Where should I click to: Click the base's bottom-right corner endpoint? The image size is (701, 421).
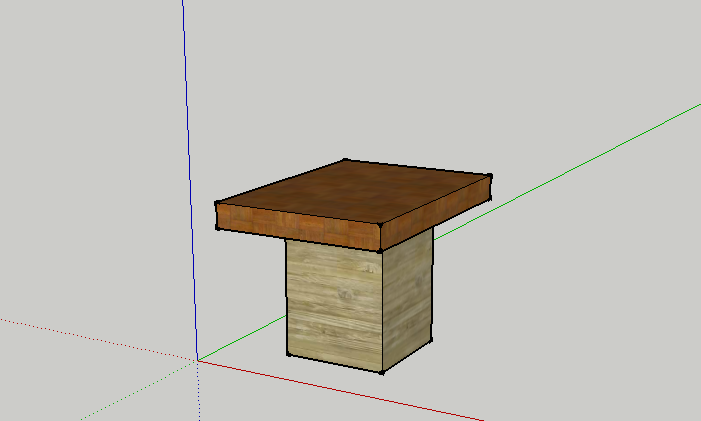point(431,338)
